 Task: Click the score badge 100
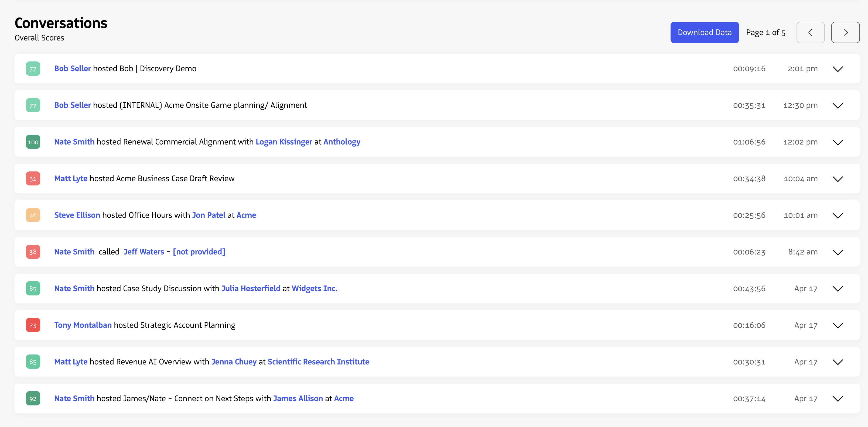(x=33, y=142)
